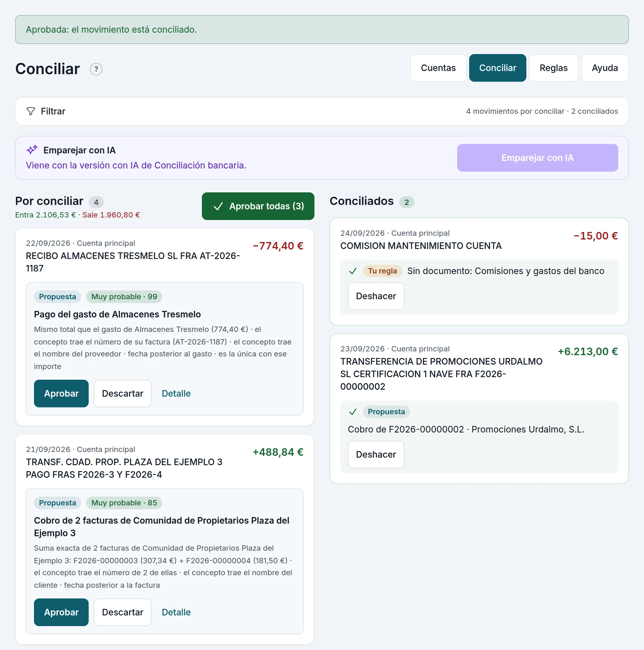Viewport: 644px width, 650px height.
Task: Click the checkmark icon in Aprobar todas
Action: [x=218, y=206]
